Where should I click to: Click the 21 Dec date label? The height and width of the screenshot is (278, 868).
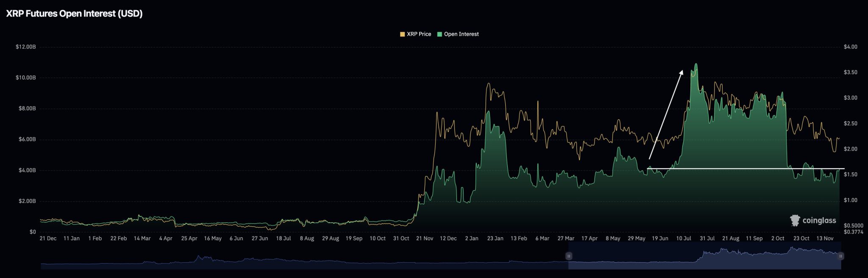click(x=48, y=239)
